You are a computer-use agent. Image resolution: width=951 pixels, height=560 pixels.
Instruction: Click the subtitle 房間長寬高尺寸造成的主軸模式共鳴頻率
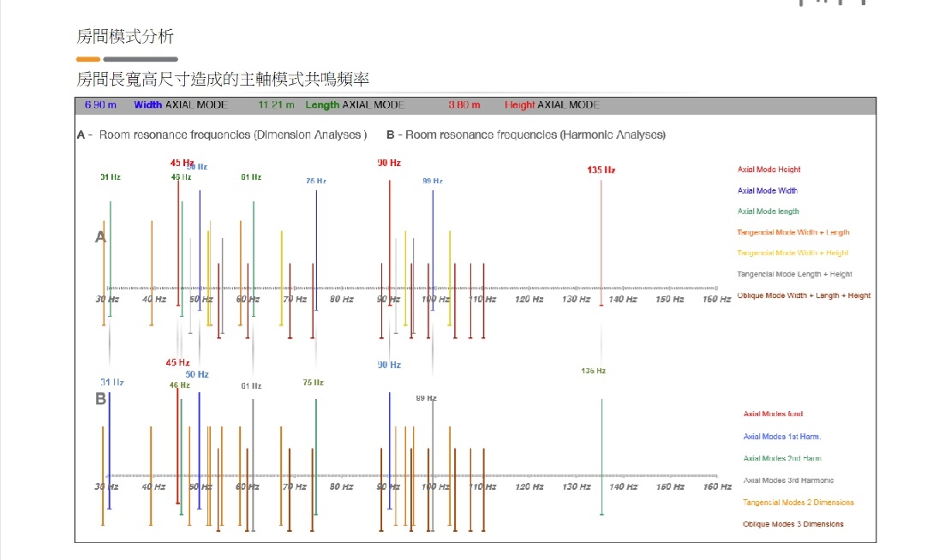(x=223, y=79)
